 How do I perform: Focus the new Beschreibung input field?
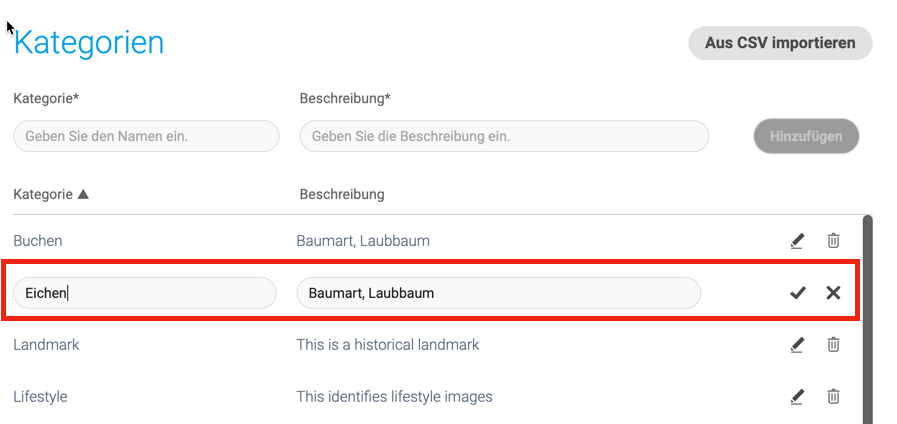(x=504, y=136)
